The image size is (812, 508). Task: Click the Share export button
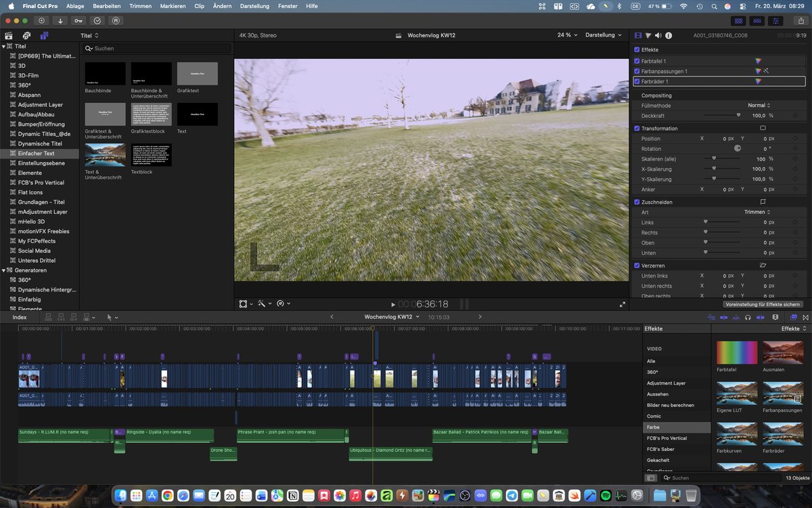[800, 21]
